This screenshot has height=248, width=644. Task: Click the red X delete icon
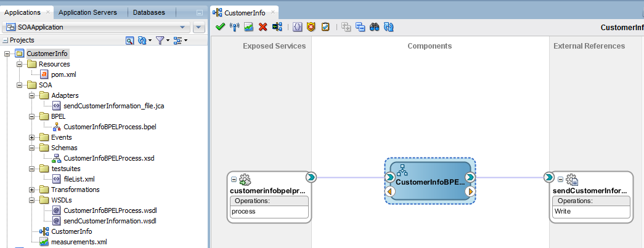tap(263, 27)
